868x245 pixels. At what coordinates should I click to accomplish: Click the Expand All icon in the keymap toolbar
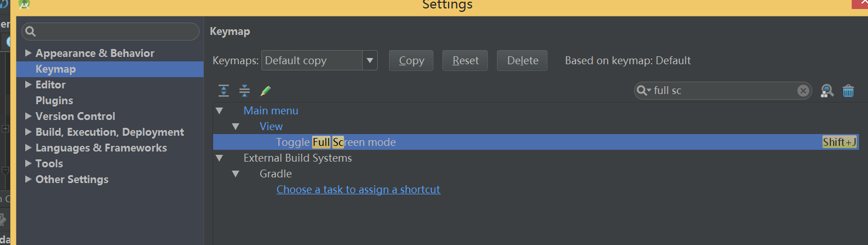tap(224, 91)
